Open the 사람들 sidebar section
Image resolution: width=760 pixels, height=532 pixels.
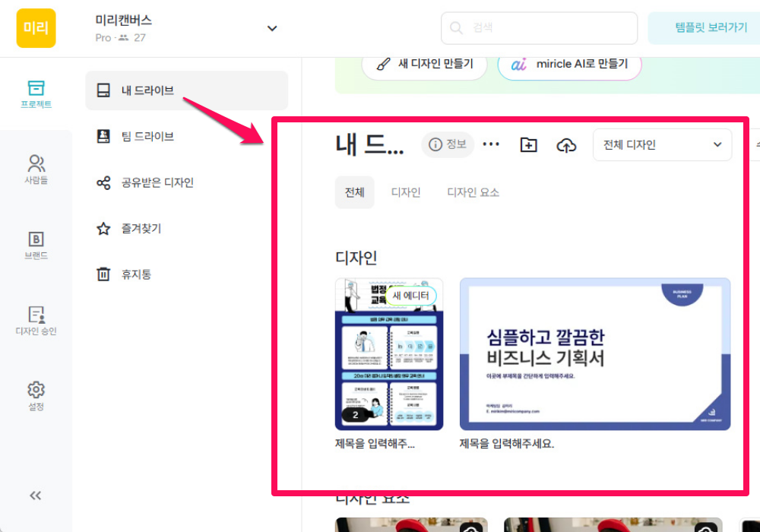coord(36,169)
